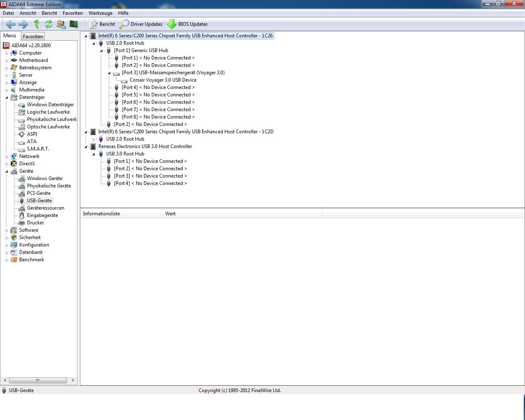The height and width of the screenshot is (420, 525).
Task: Click the Wert column header
Action: 242,214
